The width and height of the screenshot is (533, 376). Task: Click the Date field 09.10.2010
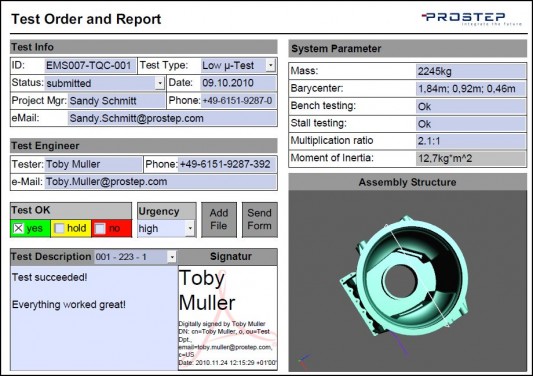(238, 83)
